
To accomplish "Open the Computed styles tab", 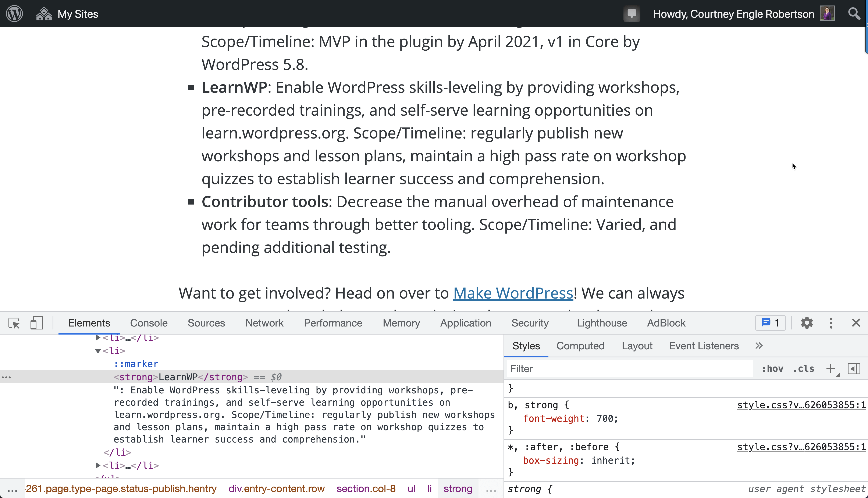I will 580,346.
